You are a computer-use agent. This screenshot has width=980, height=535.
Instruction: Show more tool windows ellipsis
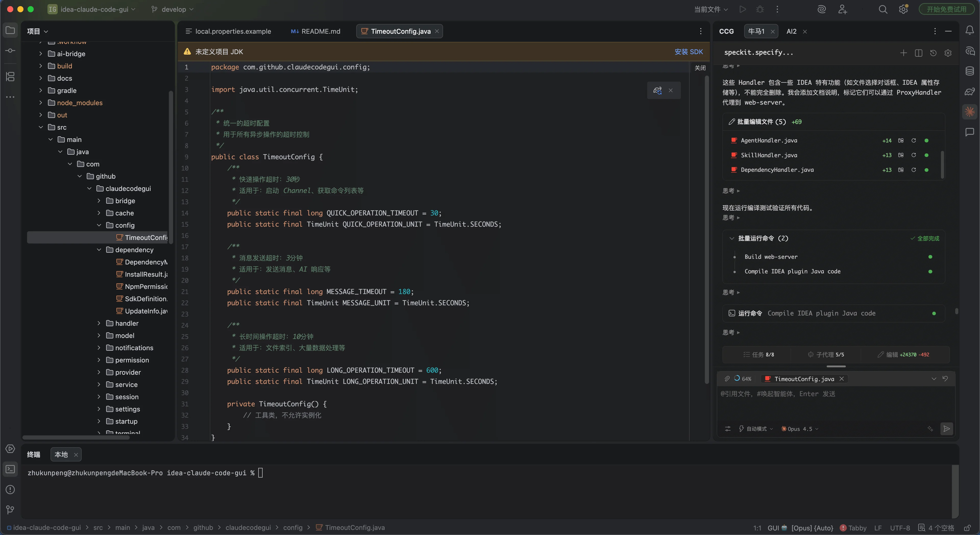(10, 97)
